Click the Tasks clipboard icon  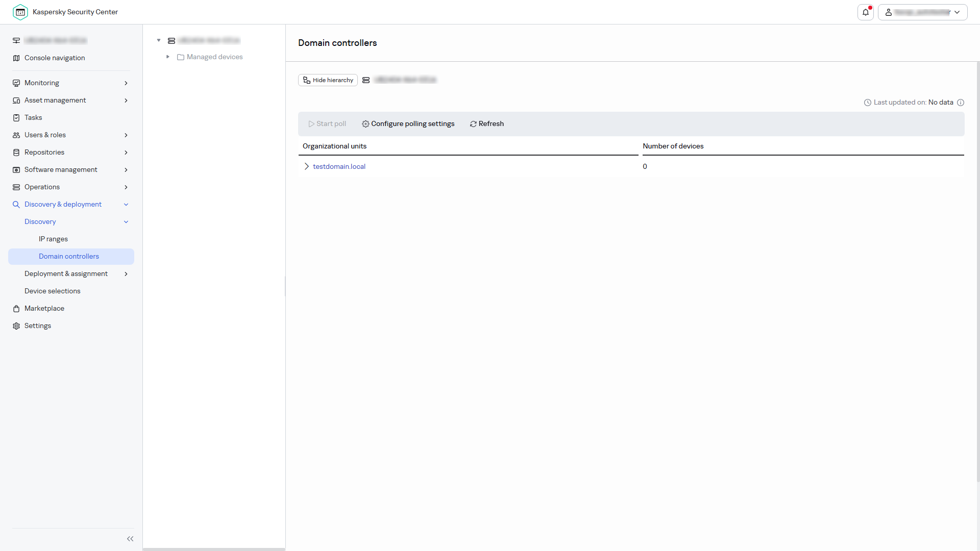(x=16, y=118)
